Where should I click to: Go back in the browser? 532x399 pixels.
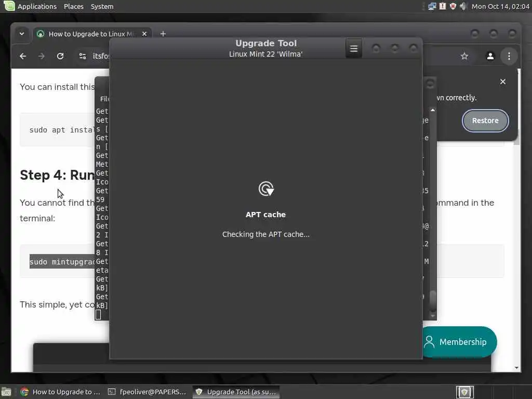(23, 56)
